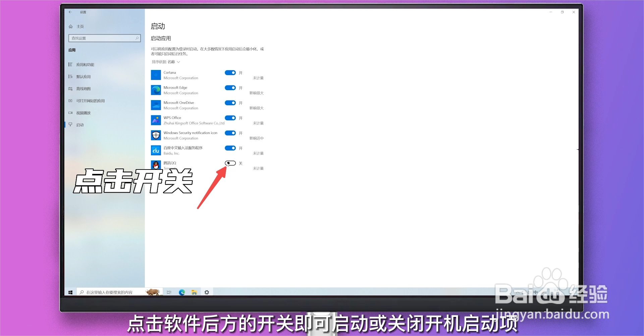
Task: Click the 影响适中 impact label
Action: 257,138
